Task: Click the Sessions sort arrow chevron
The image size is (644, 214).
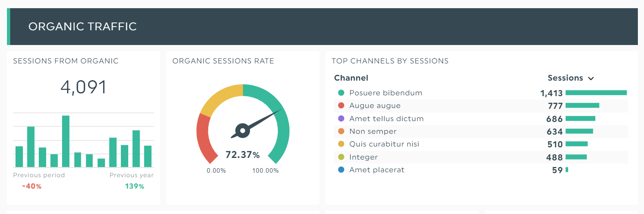Action: [591, 79]
